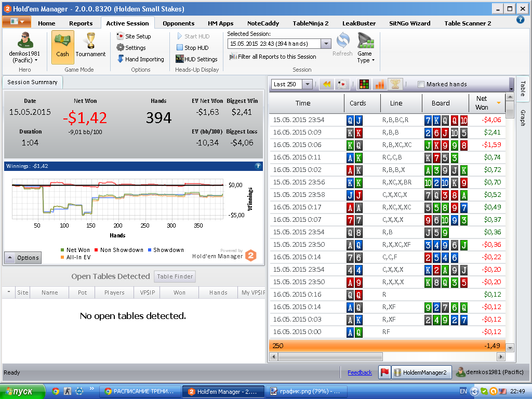
Task: Click the colored grid icon in the hands toolbar
Action: pos(364,84)
